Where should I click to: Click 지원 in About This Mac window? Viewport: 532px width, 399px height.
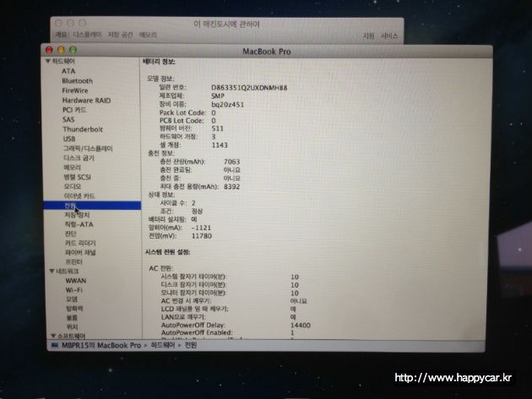coord(368,36)
